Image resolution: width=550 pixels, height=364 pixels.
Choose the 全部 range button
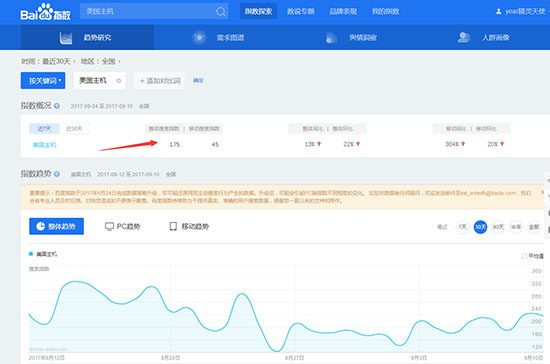click(x=534, y=227)
